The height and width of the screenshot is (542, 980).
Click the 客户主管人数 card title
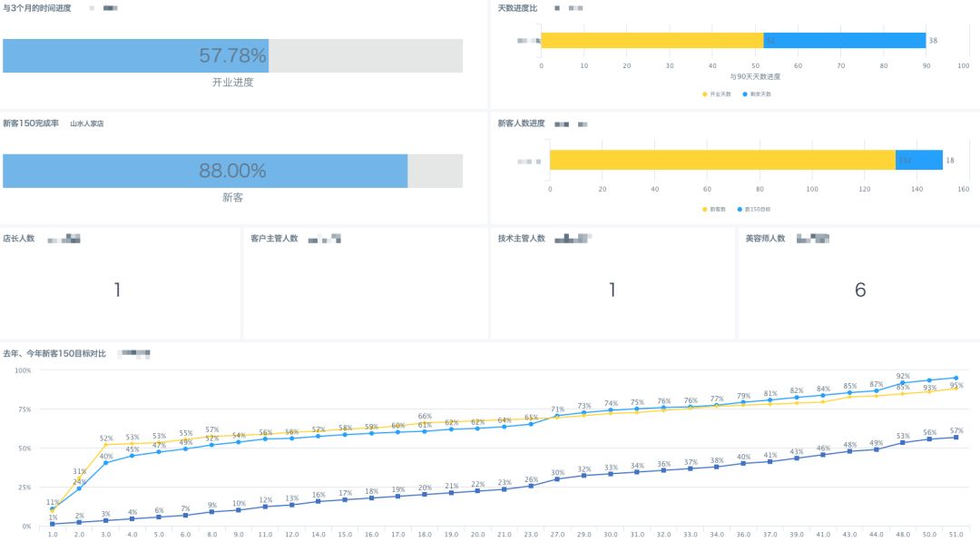coord(274,239)
